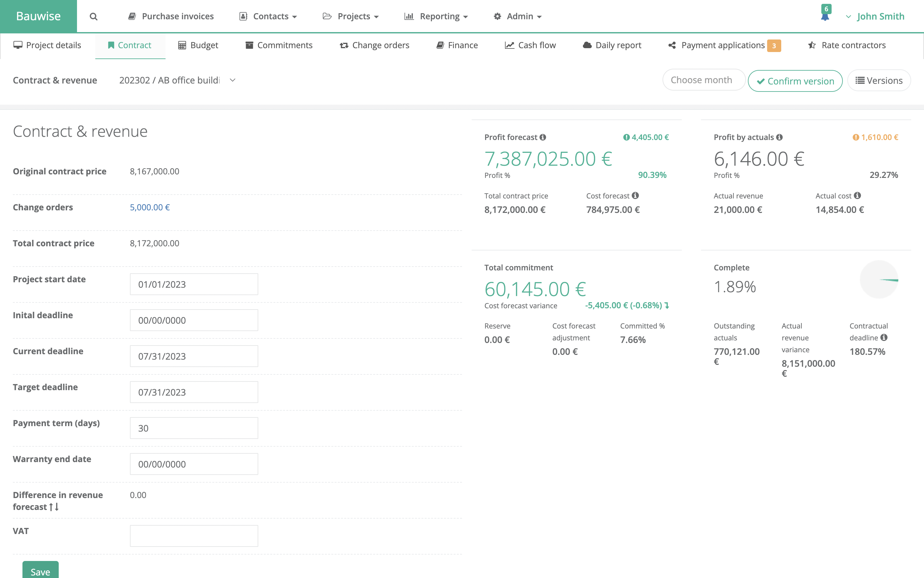Click the Projects folder icon
This screenshot has width=924, height=578.
click(x=327, y=16)
